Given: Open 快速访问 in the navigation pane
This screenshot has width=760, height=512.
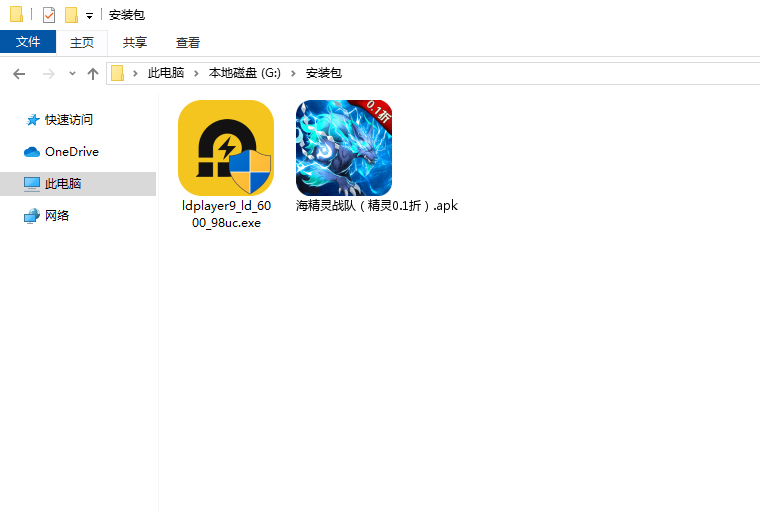Looking at the screenshot, I should click(x=68, y=120).
